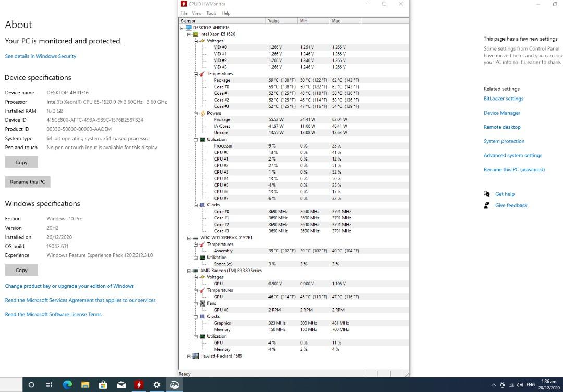Screen dimensions: 563x392
Task: Open the File menu in HWMonitor
Action: (x=183, y=13)
